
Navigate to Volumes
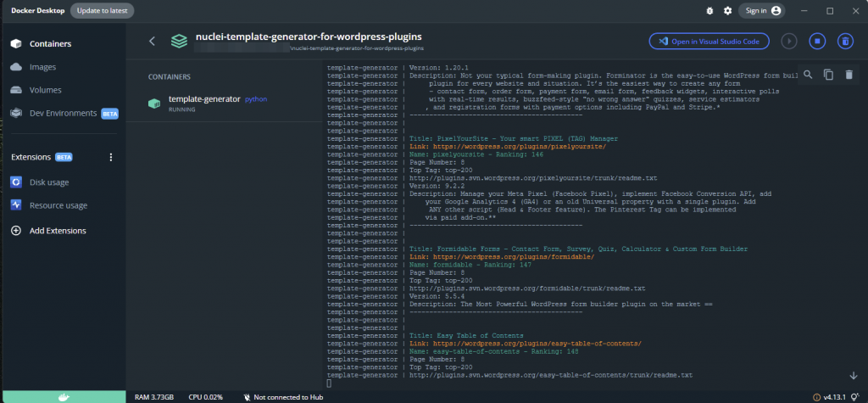coord(45,90)
